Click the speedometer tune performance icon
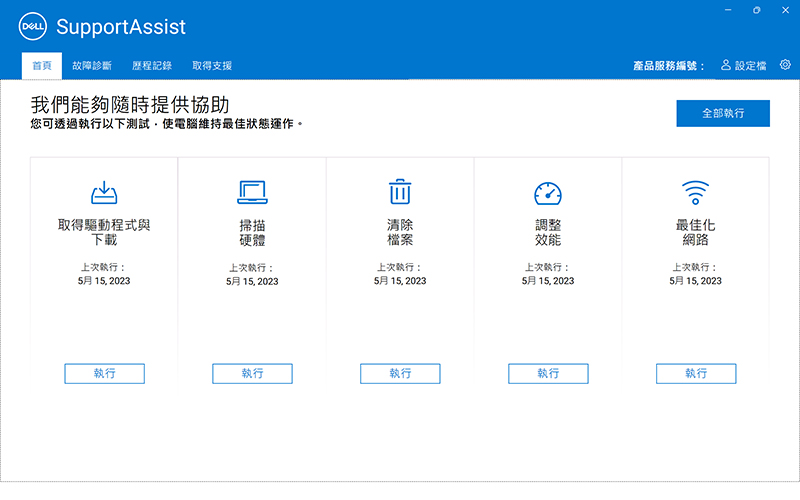Screen dimensions: 800x500 pos(548,193)
